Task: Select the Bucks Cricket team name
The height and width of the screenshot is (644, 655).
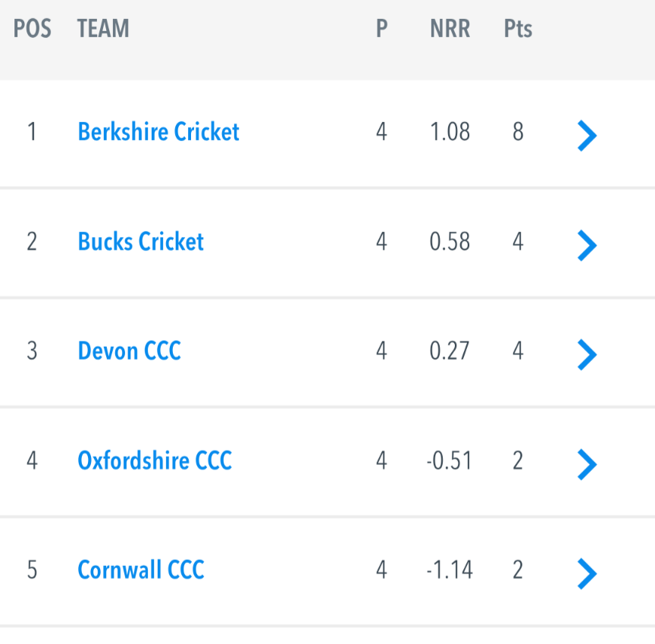Action: pos(141,241)
